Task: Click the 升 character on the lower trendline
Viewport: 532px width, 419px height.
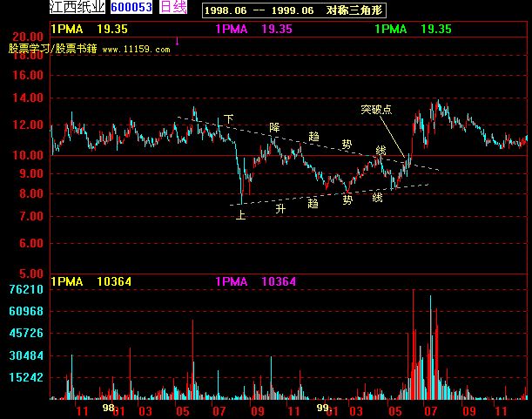Action: click(280, 209)
